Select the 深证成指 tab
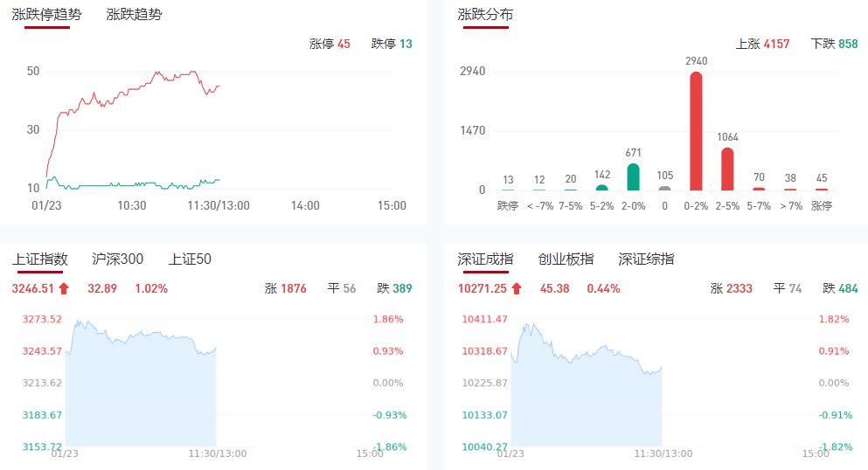The width and height of the screenshot is (868, 470). (x=485, y=259)
